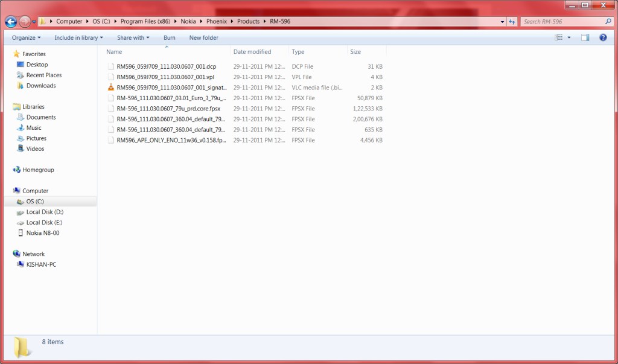Screen dimensions: 618x364
Task: Select RM596_APE_ONLY_ENO_11w36 file
Action: (171, 140)
